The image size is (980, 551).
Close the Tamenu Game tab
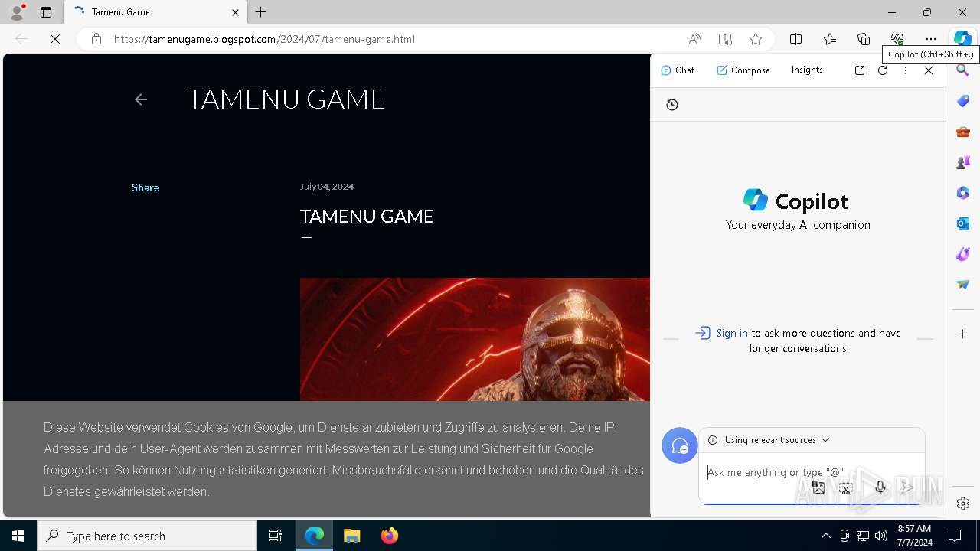[x=235, y=12]
